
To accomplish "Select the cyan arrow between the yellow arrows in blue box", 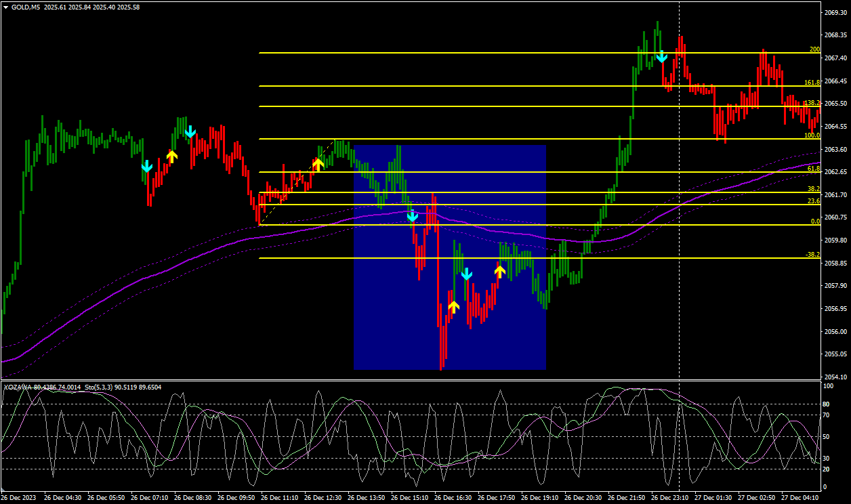I will (x=466, y=274).
